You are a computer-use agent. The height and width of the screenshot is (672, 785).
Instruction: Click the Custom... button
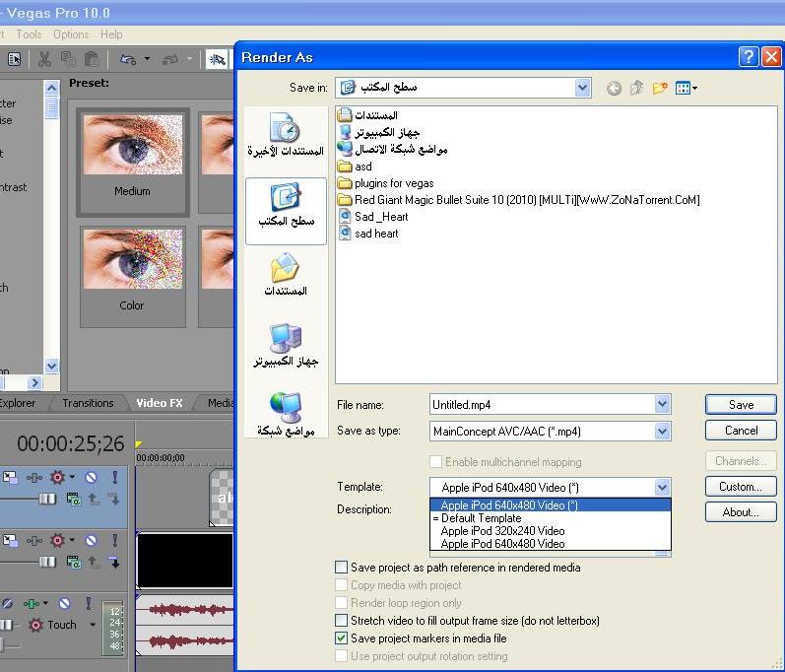tap(741, 486)
